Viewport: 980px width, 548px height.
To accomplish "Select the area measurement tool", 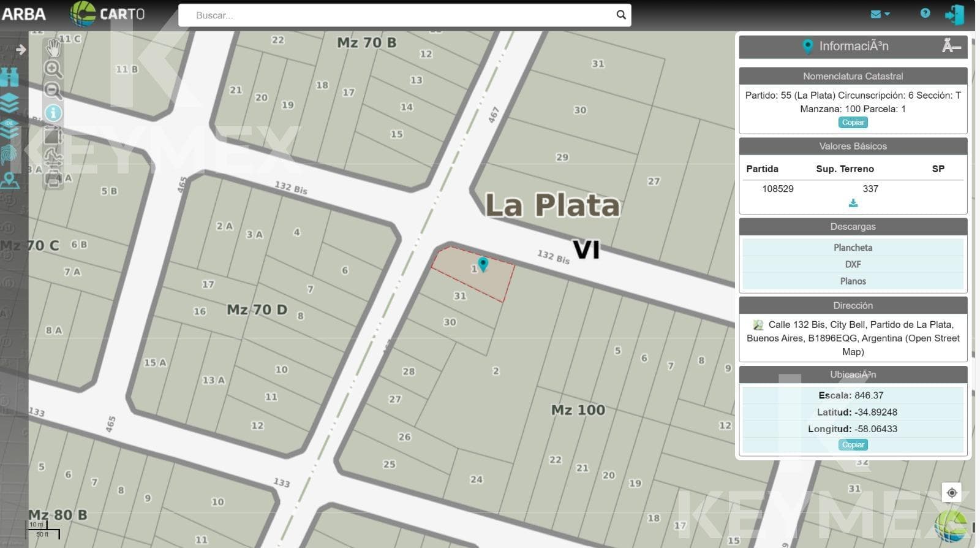I will 53,135.
